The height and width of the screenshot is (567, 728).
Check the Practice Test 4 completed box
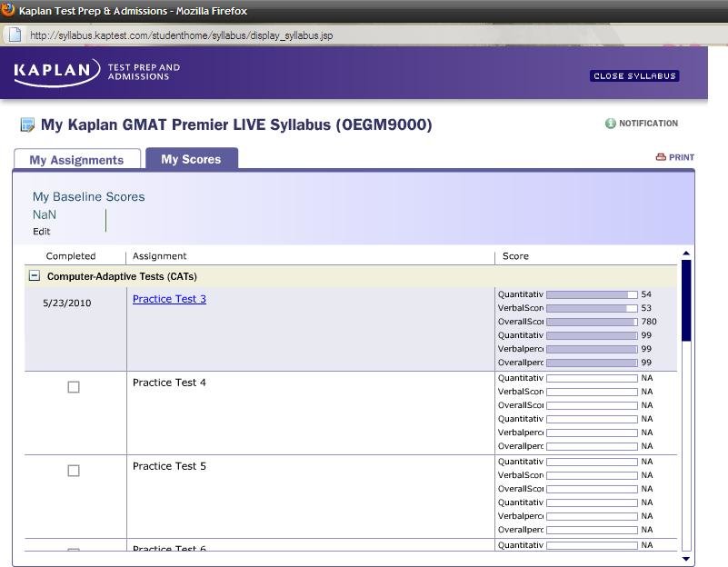(x=74, y=387)
